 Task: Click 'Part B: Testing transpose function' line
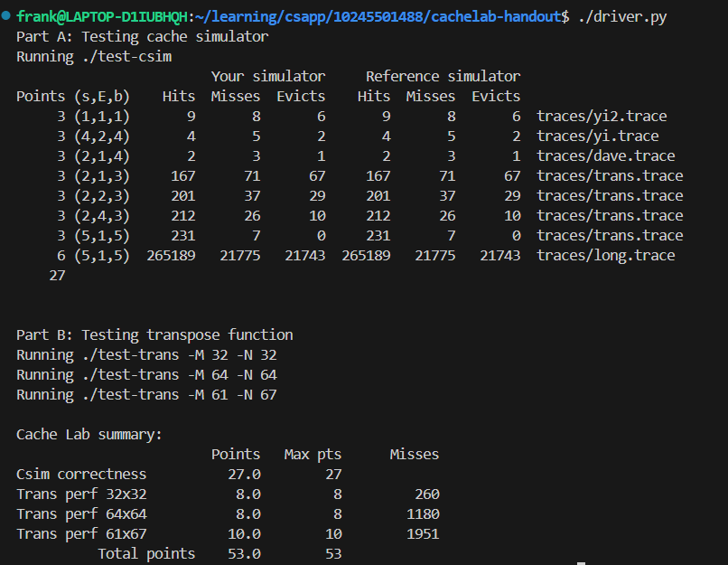(154, 335)
